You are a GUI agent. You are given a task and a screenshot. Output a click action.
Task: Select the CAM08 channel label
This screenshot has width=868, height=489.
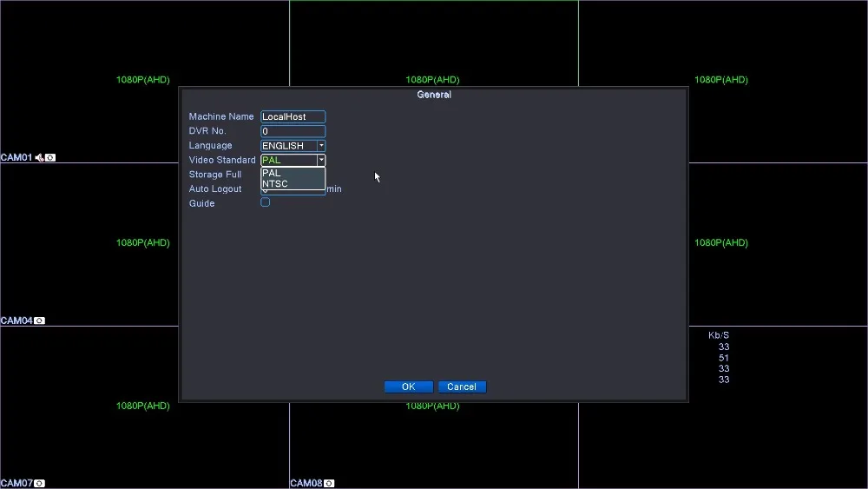click(x=306, y=484)
